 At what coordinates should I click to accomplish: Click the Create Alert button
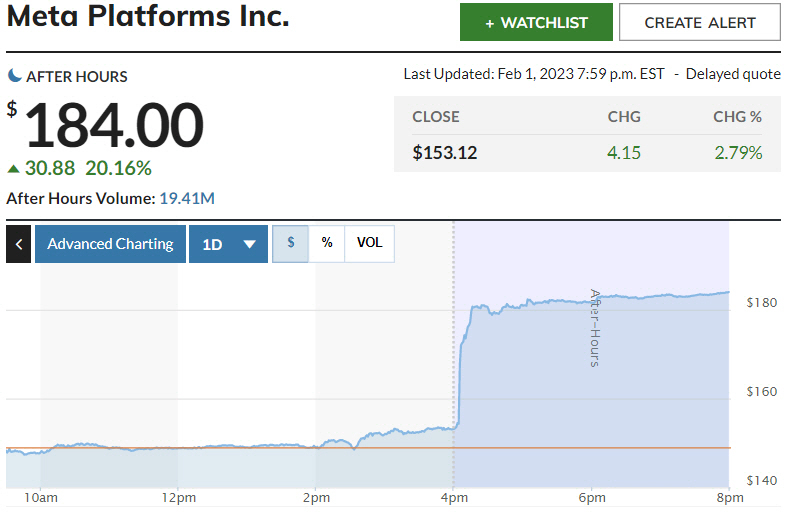pos(700,22)
